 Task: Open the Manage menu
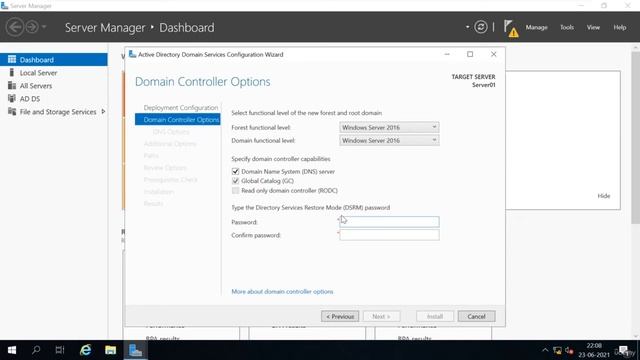click(536, 27)
